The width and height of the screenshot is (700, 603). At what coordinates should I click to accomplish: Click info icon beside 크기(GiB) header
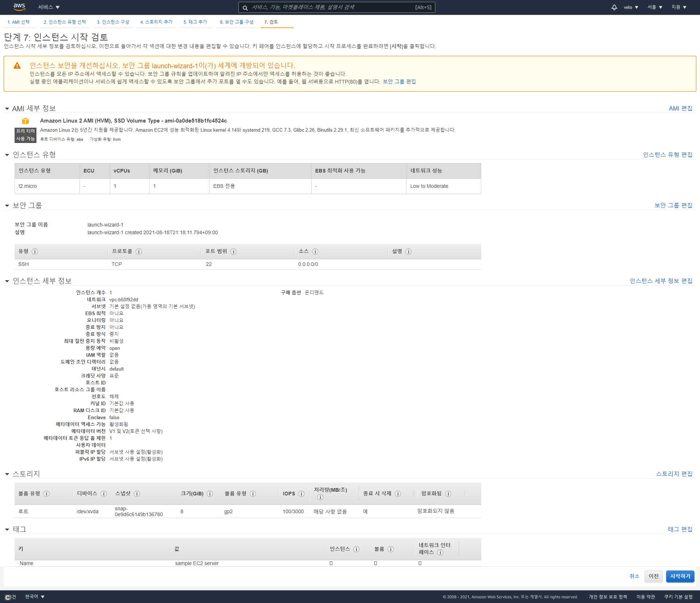point(210,494)
